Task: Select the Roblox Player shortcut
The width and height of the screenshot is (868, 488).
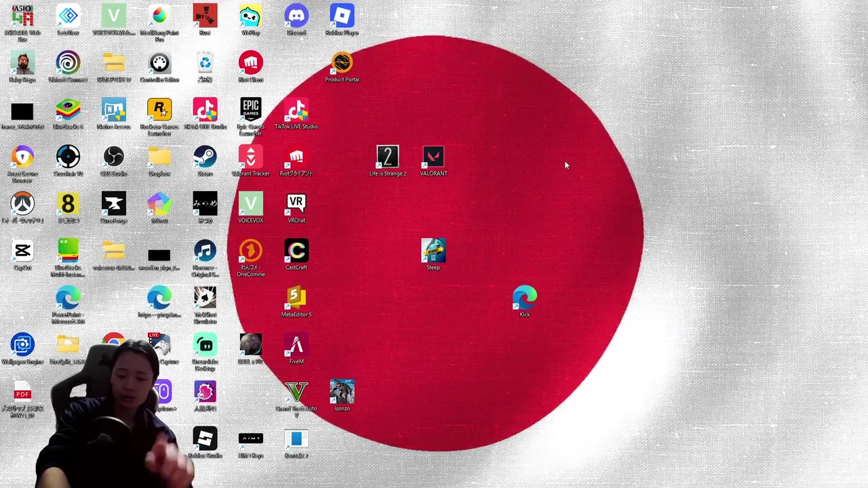Action: [x=342, y=16]
